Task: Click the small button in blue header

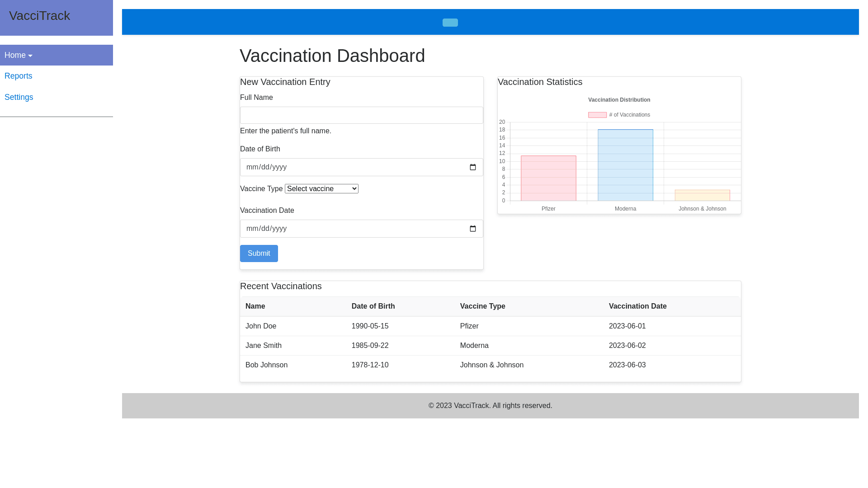Action: pyautogui.click(x=450, y=23)
